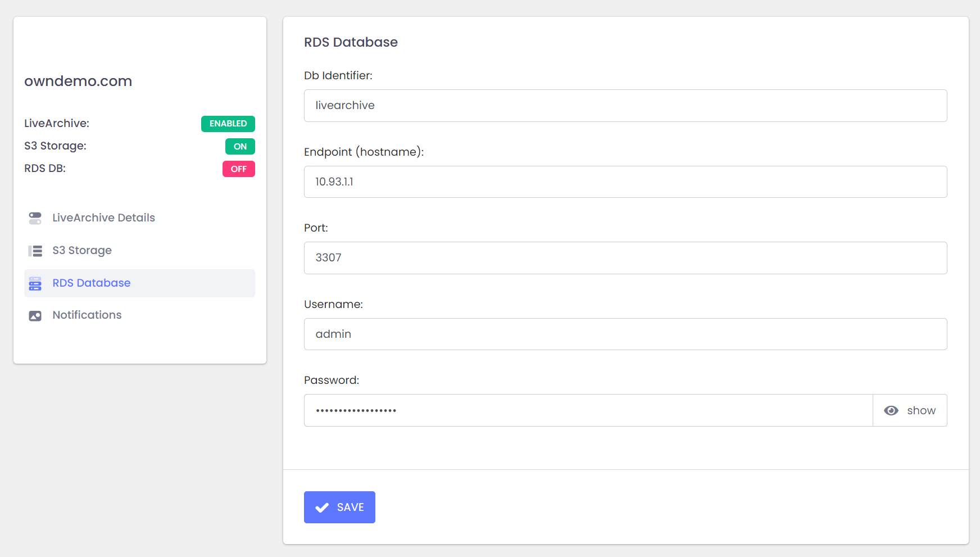The image size is (980, 557).
Task: Click the Username text field
Action: [625, 334]
